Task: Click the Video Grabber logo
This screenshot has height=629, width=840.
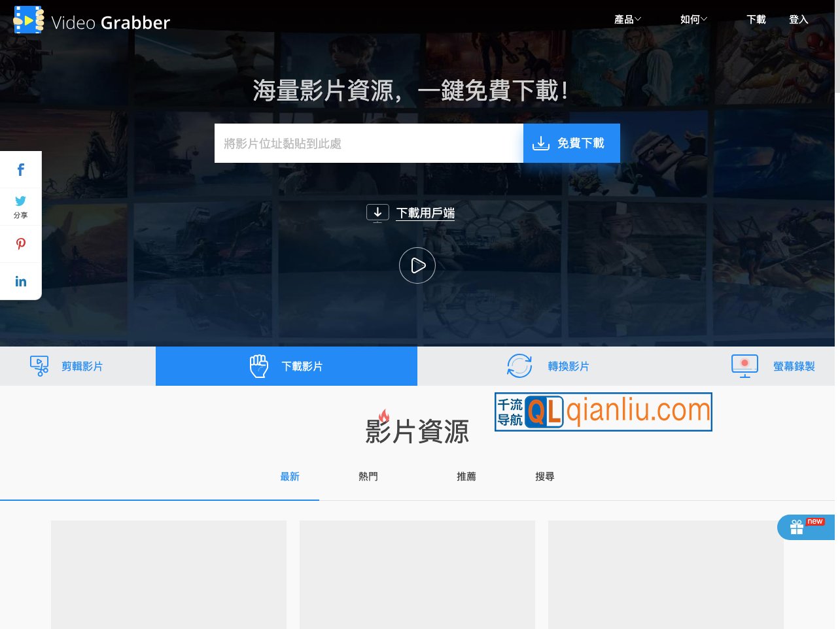Action: coord(92,20)
